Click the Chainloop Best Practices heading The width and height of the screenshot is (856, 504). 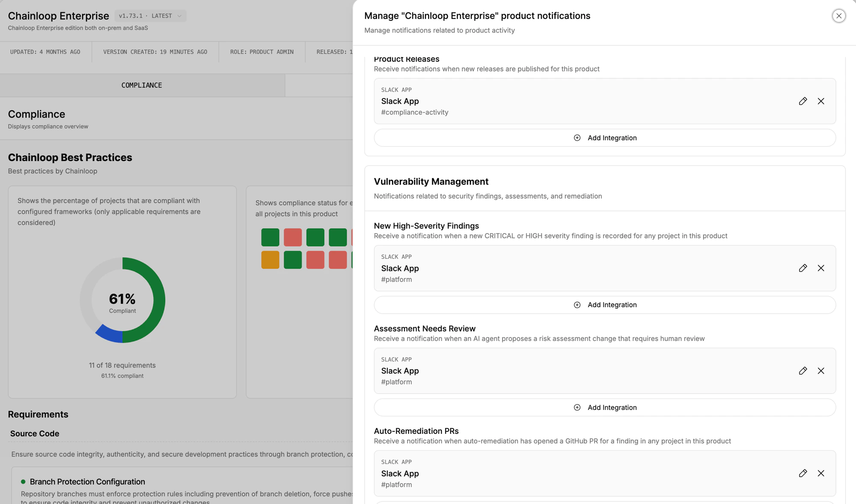(70, 157)
